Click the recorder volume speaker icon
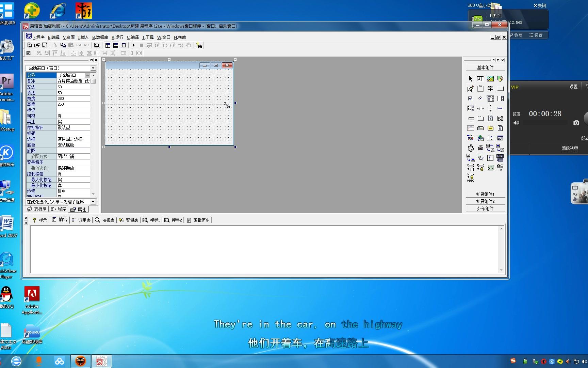The width and height of the screenshot is (588, 368). pos(516,123)
